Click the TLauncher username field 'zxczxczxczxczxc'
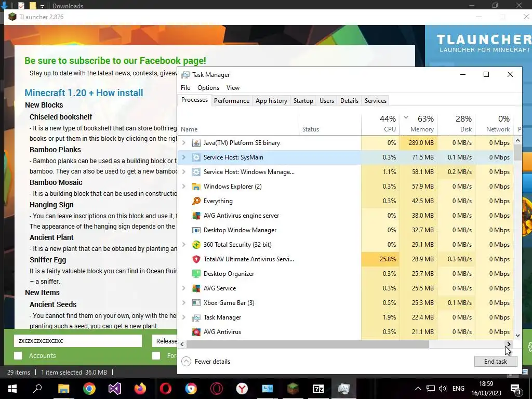 pyautogui.click(x=78, y=341)
